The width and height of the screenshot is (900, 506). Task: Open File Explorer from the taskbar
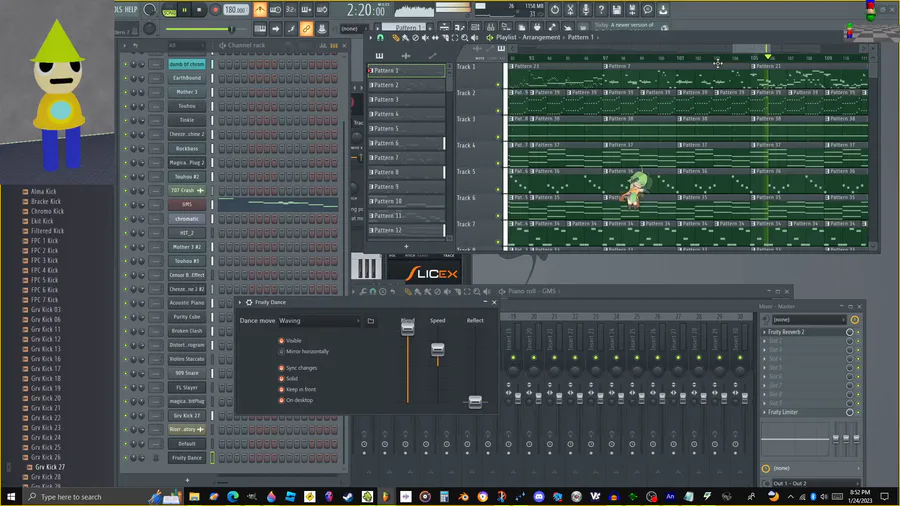pos(194,496)
